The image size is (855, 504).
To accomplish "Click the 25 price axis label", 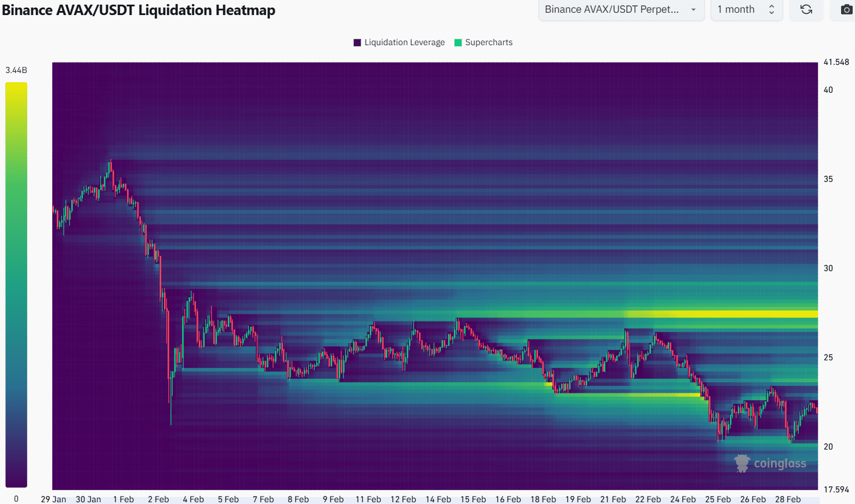I will pos(828,357).
